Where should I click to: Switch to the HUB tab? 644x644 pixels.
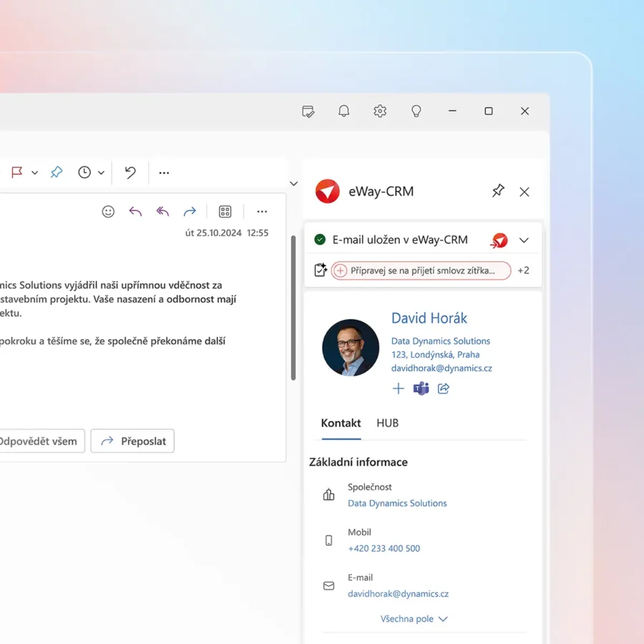point(387,423)
